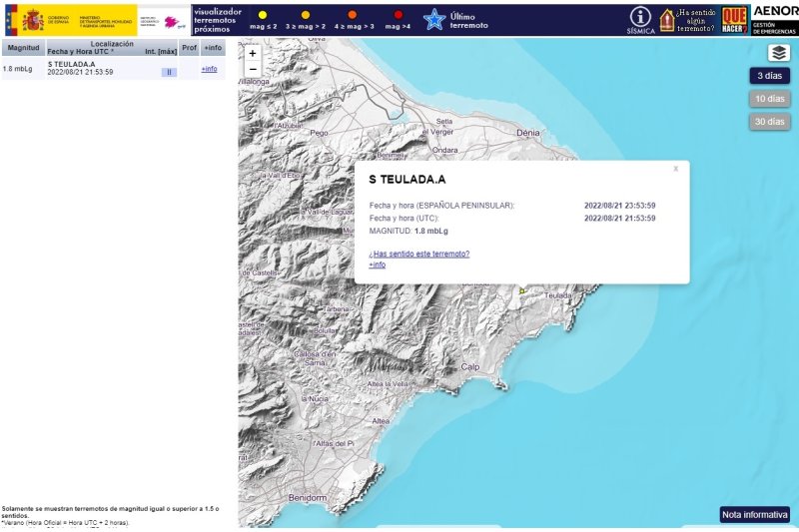Click the Int. [máx] column header

161,52
